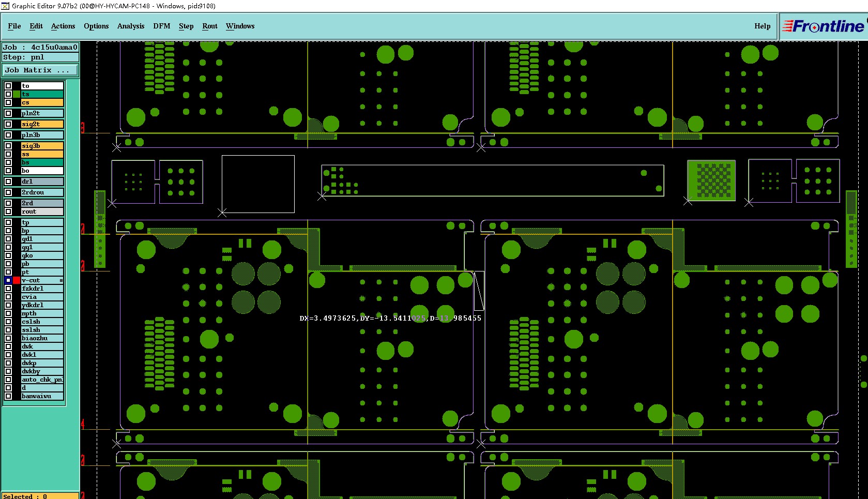Enable the cs layer checkbox
This screenshot has width=868, height=499.
pos(8,102)
